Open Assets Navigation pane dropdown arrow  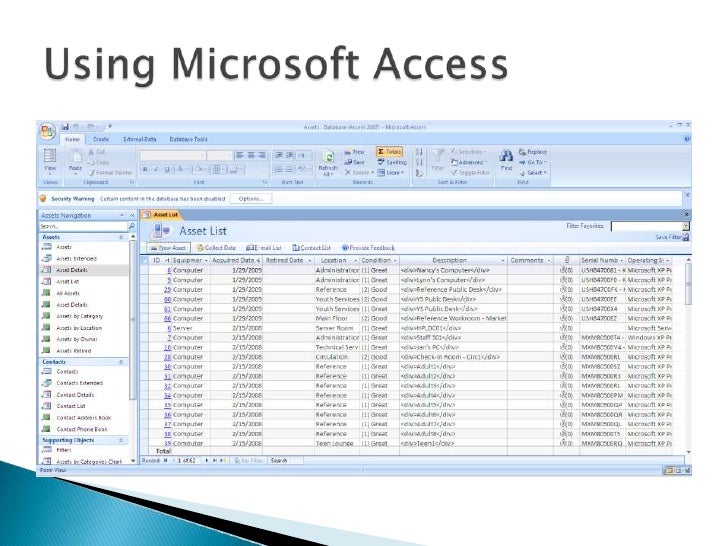122,215
